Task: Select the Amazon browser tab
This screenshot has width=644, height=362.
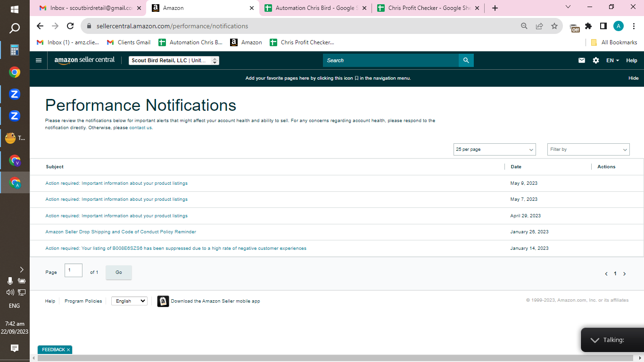Action: 203,8
